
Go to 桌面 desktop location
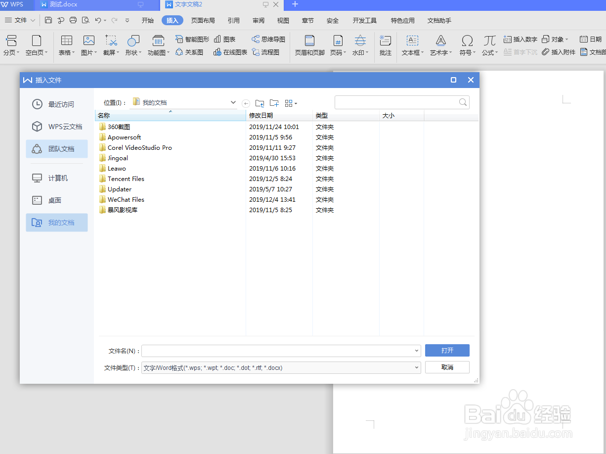click(57, 200)
